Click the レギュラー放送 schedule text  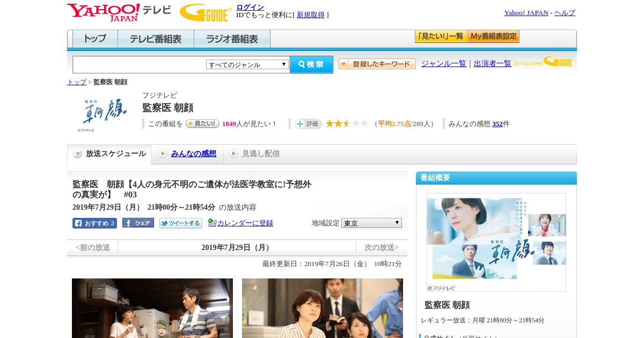click(482, 320)
